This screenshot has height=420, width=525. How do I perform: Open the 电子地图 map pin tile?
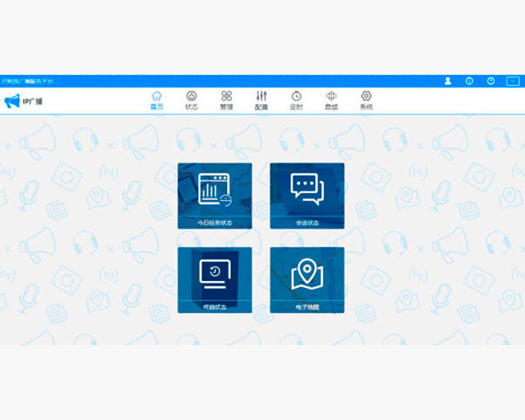pyautogui.click(x=307, y=274)
